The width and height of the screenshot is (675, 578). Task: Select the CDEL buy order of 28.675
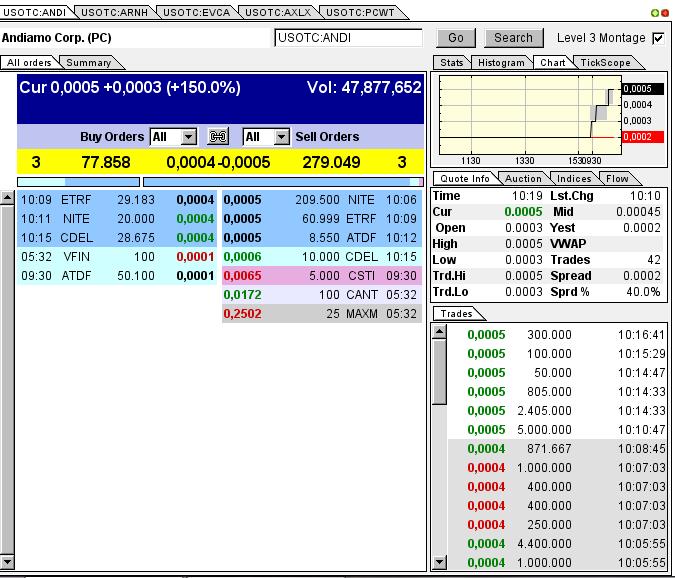[x=117, y=238]
